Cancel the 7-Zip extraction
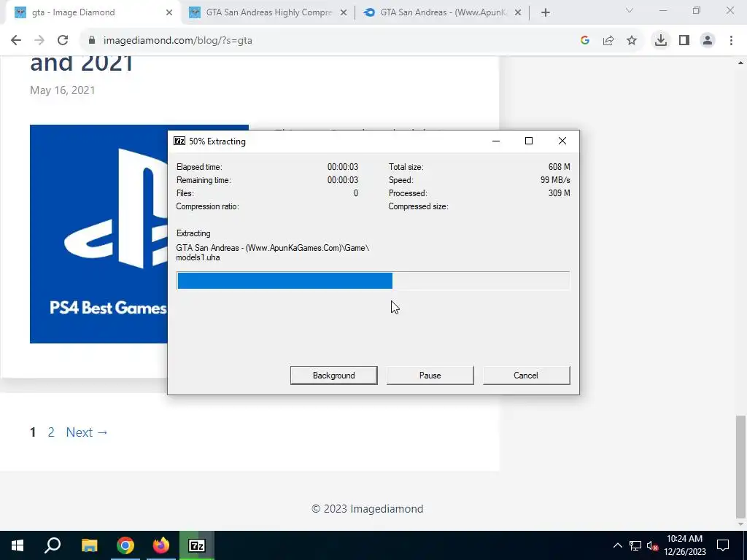The image size is (747, 560). click(x=526, y=376)
